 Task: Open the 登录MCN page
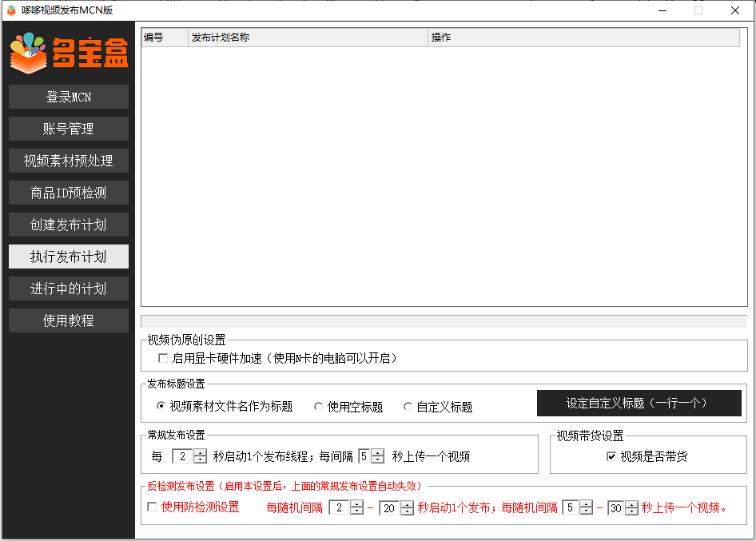point(69,97)
